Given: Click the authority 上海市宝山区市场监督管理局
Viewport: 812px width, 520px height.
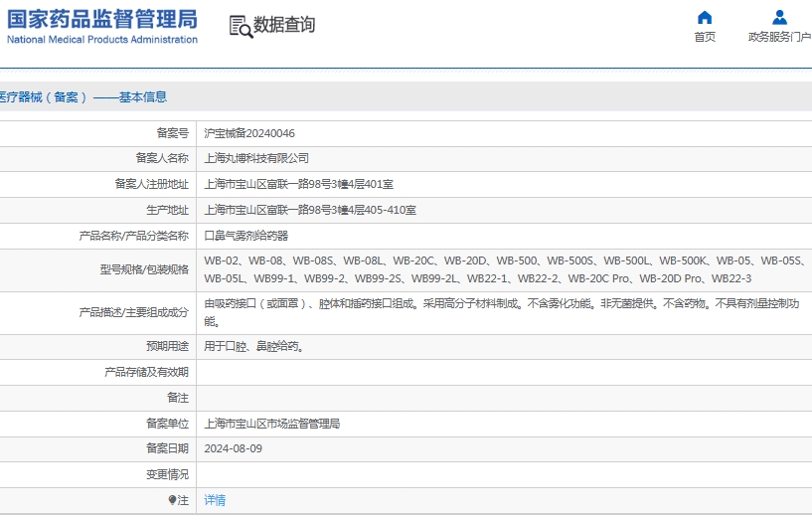Looking at the screenshot, I should (x=272, y=424).
